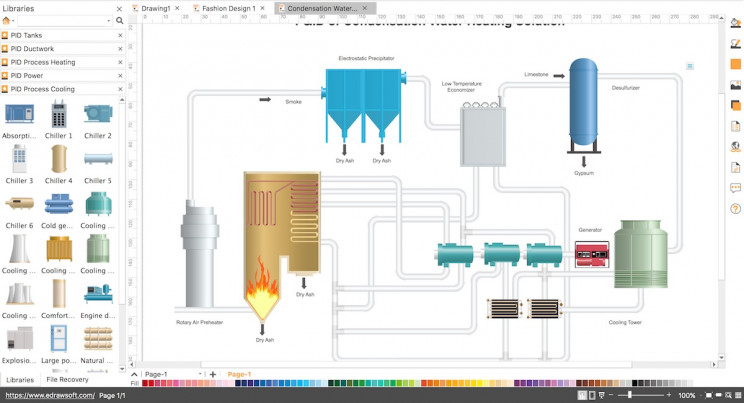Viewport: 744px width, 403px height.
Task: Select the Chiller 3 shape
Action: click(19, 159)
